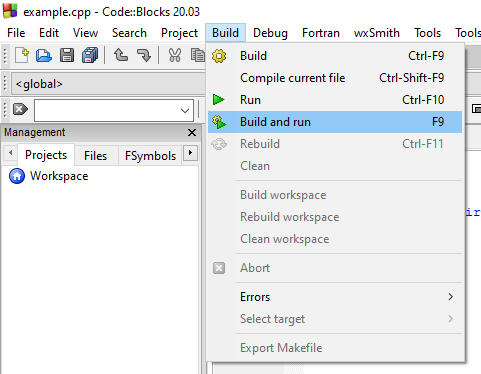The image size is (481, 374).
Task: Click the New file toolbar icon
Action: click(x=22, y=55)
